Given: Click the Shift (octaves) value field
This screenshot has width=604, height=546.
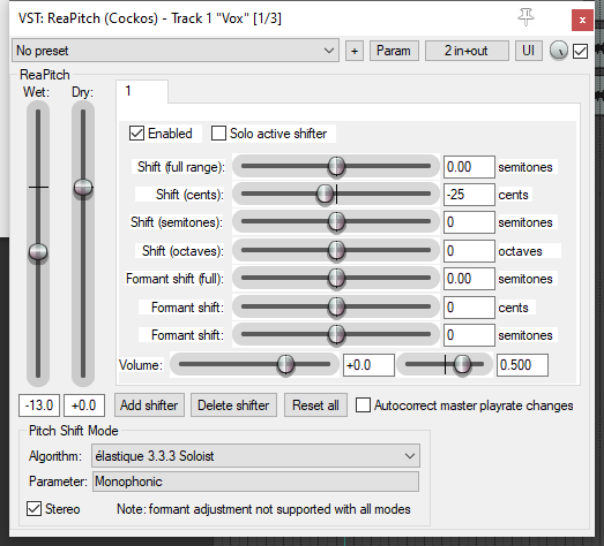Looking at the screenshot, I should [x=469, y=251].
